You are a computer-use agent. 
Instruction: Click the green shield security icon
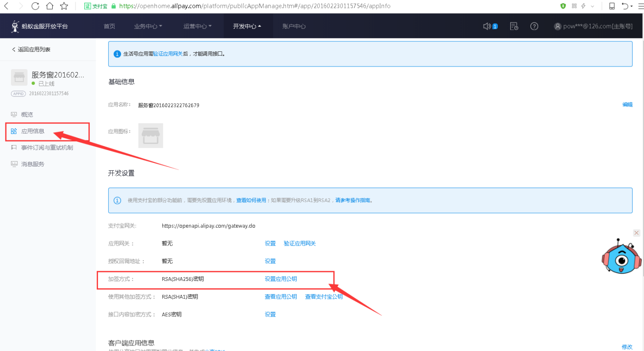(x=563, y=6)
